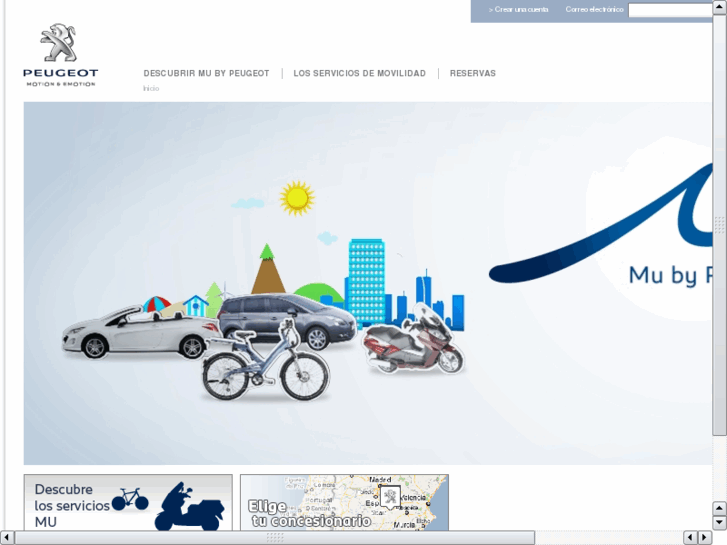
Task: Click the Peugeot lion logo
Action: pos(60,55)
